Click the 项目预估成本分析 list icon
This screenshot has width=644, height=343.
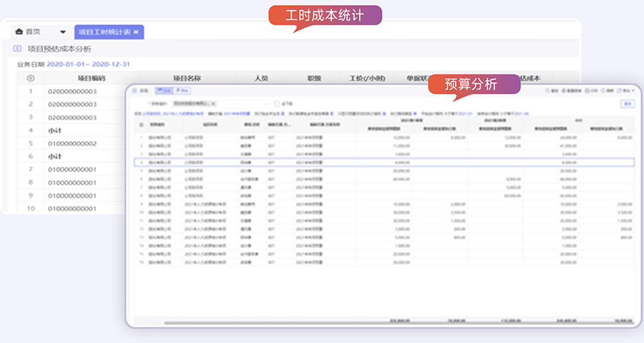coord(18,49)
